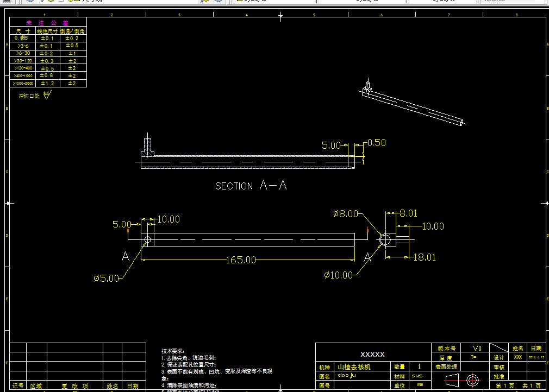Click the 线性尺寸 column header

[48, 31]
